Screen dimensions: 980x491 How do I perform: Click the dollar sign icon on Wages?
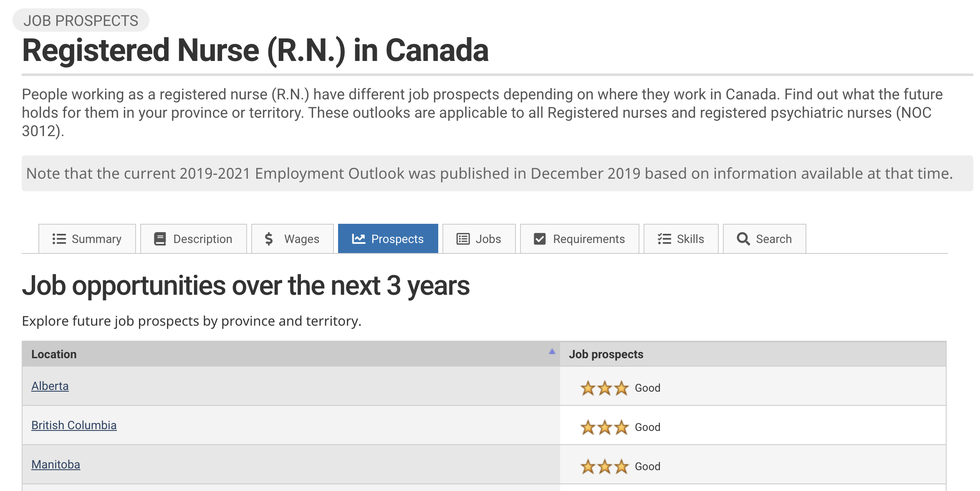coord(269,239)
